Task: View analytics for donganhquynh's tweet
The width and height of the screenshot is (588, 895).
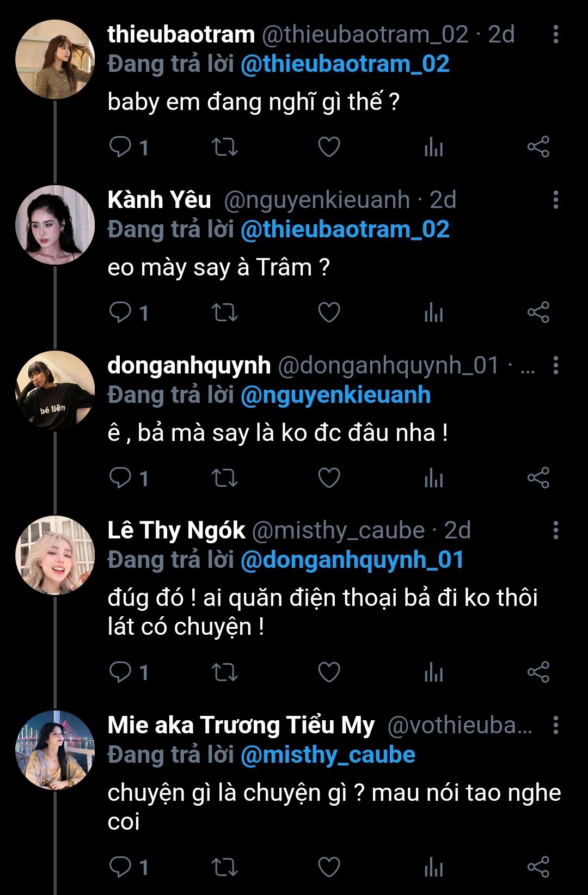Action: click(x=433, y=478)
